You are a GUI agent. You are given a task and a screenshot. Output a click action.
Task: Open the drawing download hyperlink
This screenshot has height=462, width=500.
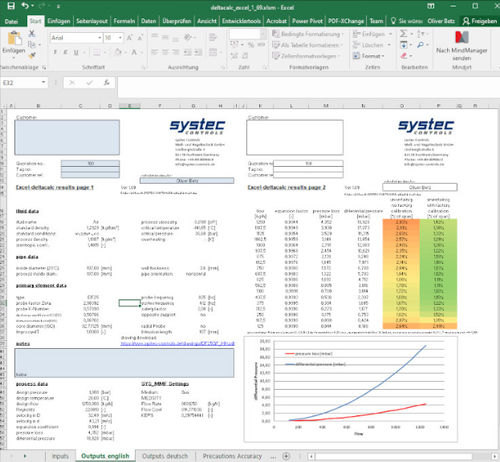(177, 343)
